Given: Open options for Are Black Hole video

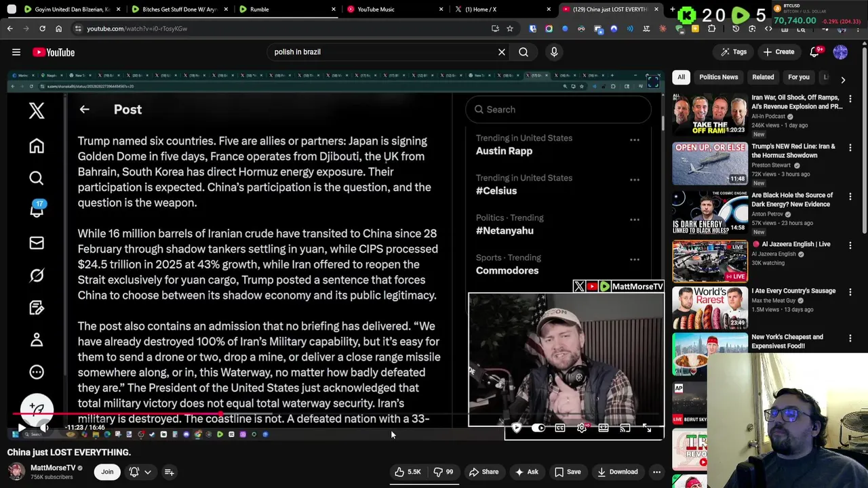Looking at the screenshot, I should pyautogui.click(x=850, y=197).
